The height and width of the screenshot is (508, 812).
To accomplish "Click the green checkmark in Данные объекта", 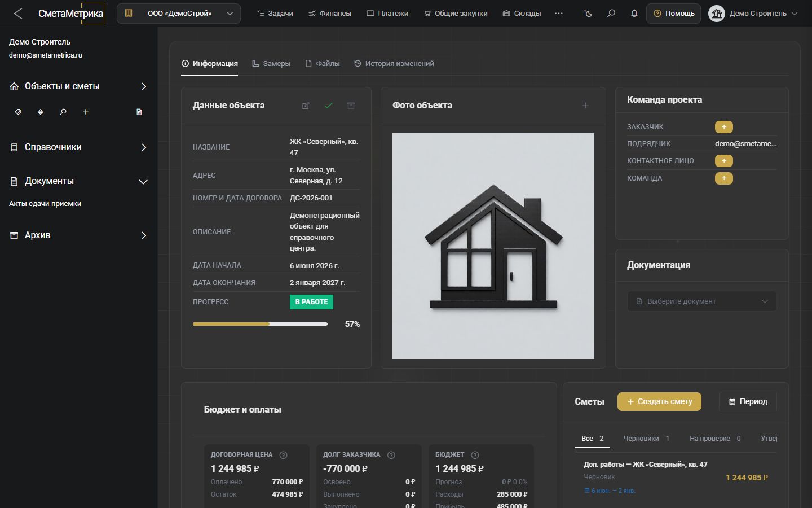I will pyautogui.click(x=328, y=106).
